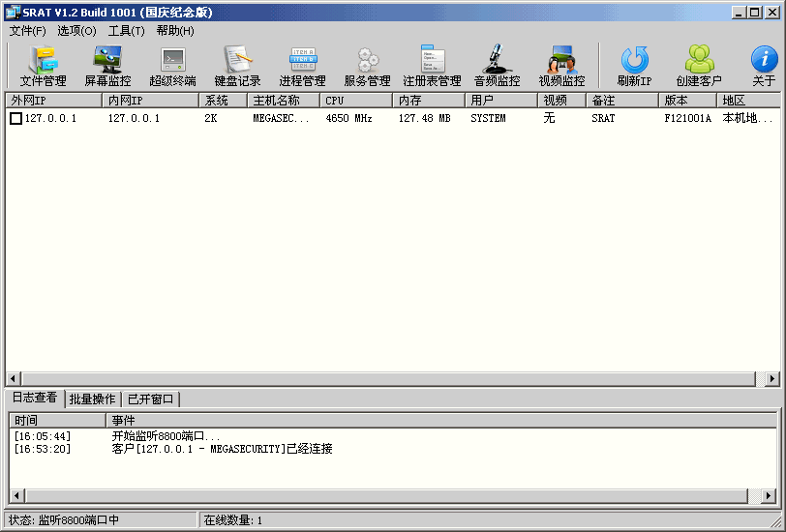
Task: Click the 创建客户 create client icon
Action: [699, 66]
